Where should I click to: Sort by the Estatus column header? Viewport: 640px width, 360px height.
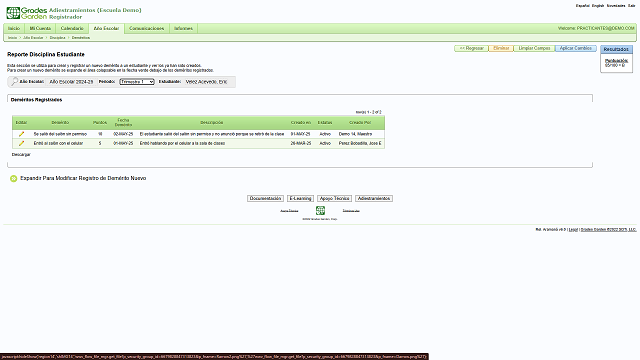[x=325, y=122]
